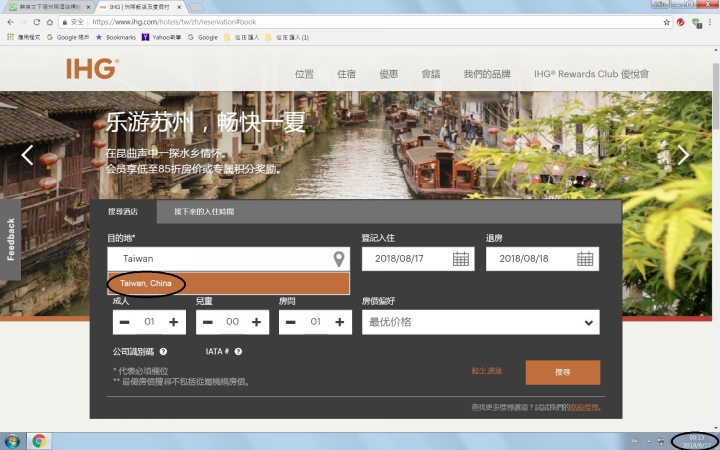The image size is (720, 450).
Task: Click the red extension icon in toolbar
Action: 681,22
